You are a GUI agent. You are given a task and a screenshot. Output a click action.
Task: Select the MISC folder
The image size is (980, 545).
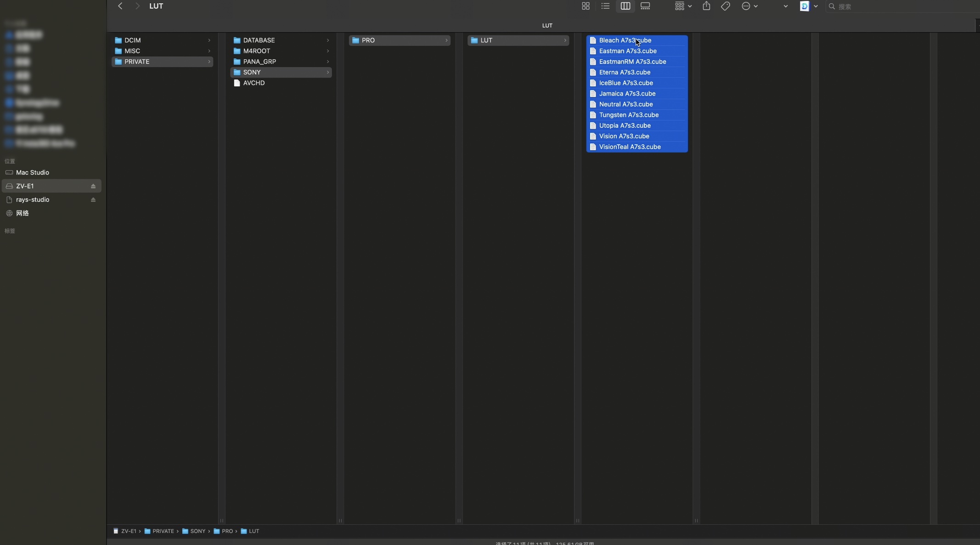point(162,51)
